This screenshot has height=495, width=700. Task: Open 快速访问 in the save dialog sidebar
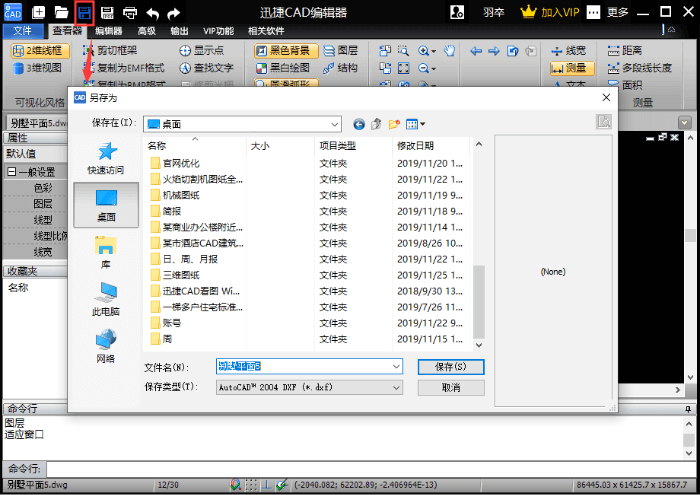106,157
